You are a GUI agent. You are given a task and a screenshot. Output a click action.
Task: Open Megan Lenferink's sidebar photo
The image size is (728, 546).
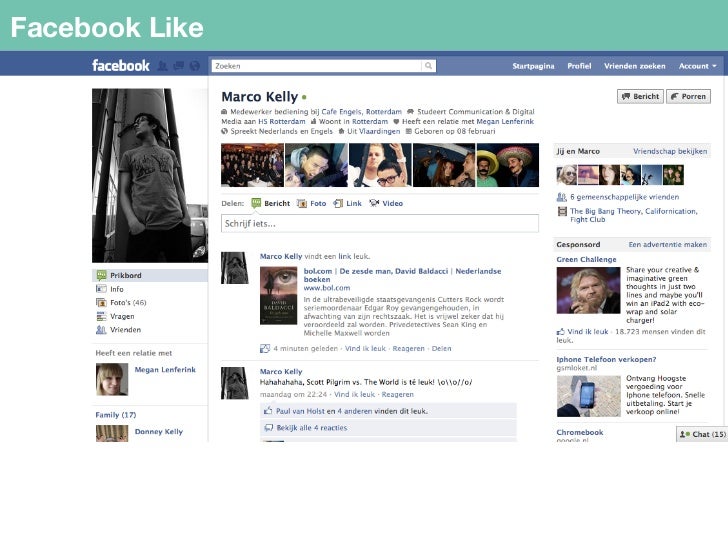pos(112,379)
